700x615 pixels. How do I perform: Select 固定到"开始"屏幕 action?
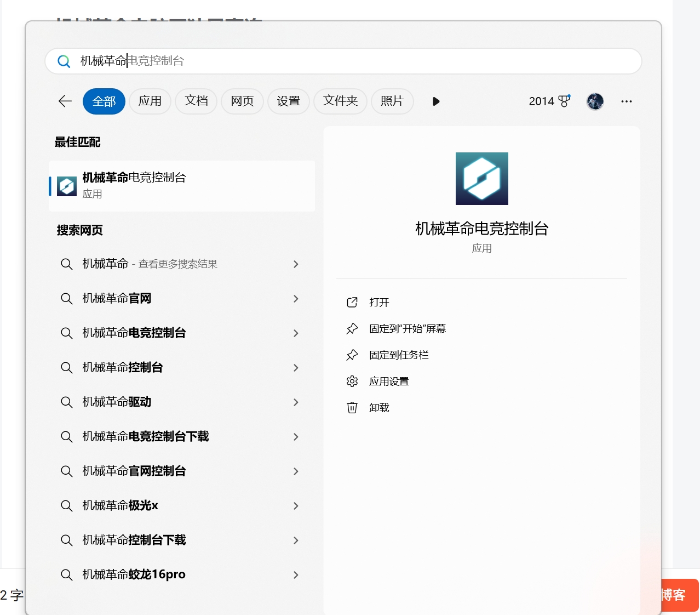tap(408, 329)
